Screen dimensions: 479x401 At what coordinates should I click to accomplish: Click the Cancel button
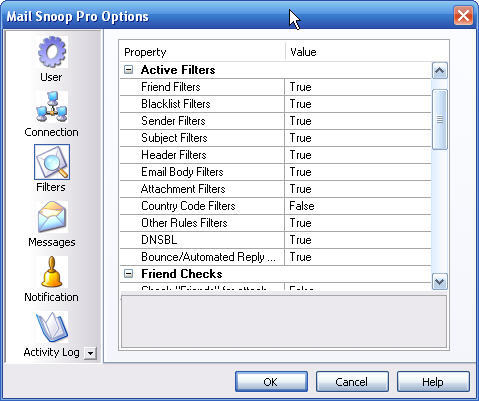point(352,382)
